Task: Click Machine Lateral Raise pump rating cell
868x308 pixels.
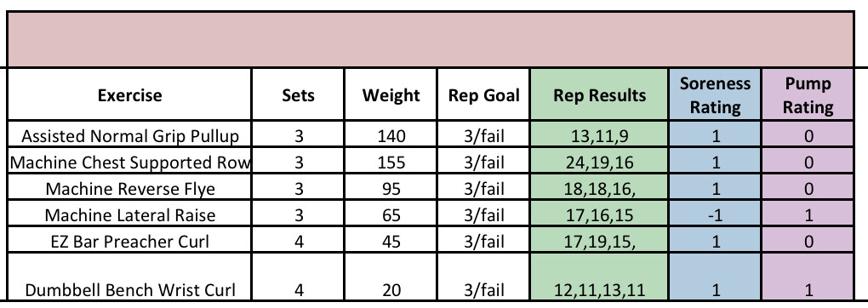Action: pos(808,214)
